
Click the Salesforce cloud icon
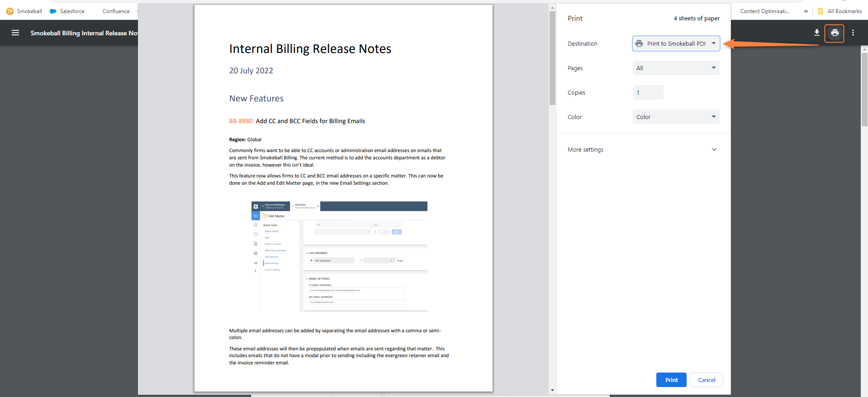[x=53, y=11]
